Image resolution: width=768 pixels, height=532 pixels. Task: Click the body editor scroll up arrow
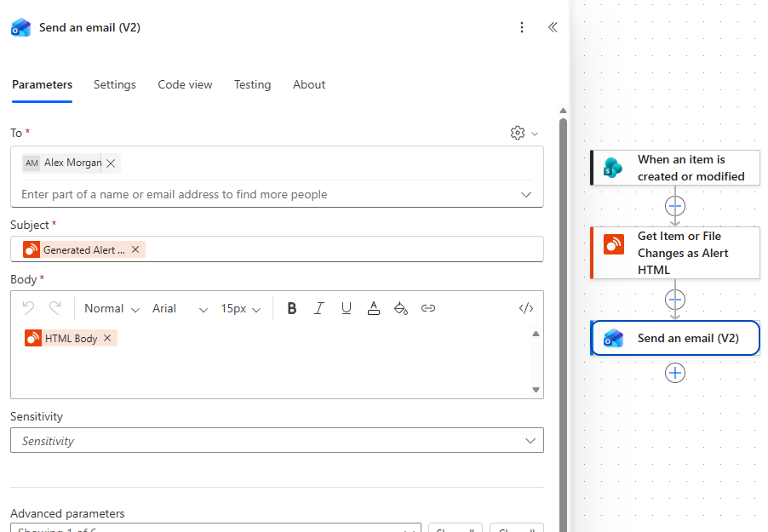[x=536, y=334]
